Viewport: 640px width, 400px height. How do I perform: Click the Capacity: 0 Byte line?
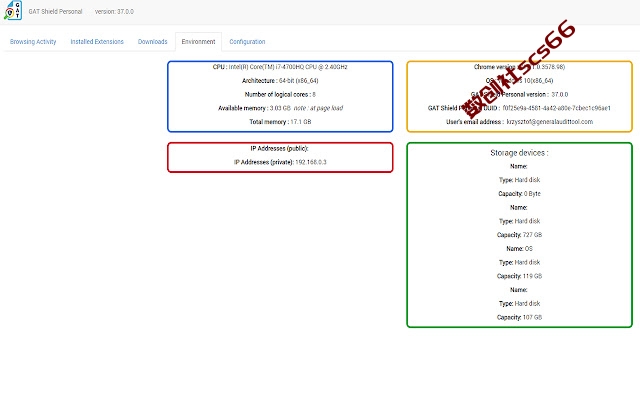click(519, 193)
